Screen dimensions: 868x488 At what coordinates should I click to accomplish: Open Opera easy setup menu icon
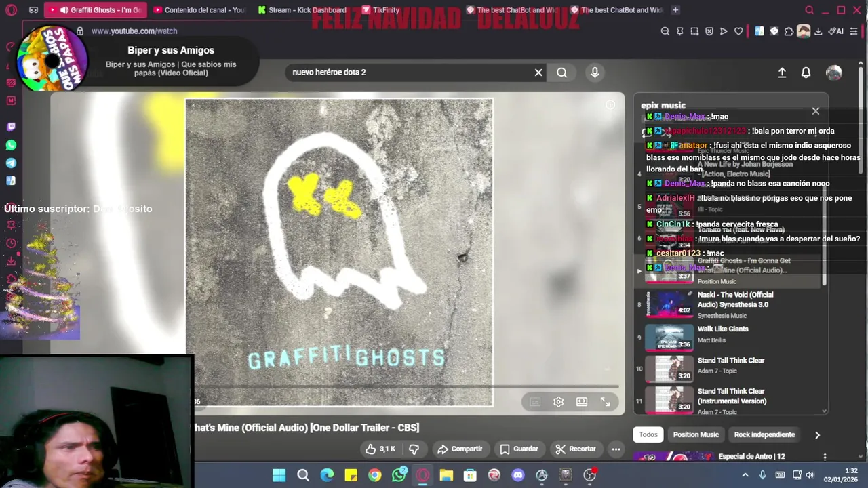click(x=854, y=31)
